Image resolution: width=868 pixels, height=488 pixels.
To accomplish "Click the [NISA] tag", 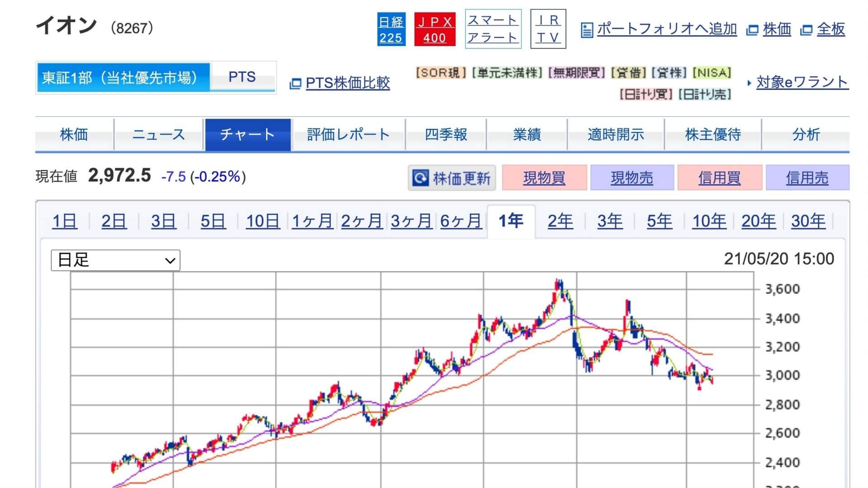I will click(x=712, y=73).
